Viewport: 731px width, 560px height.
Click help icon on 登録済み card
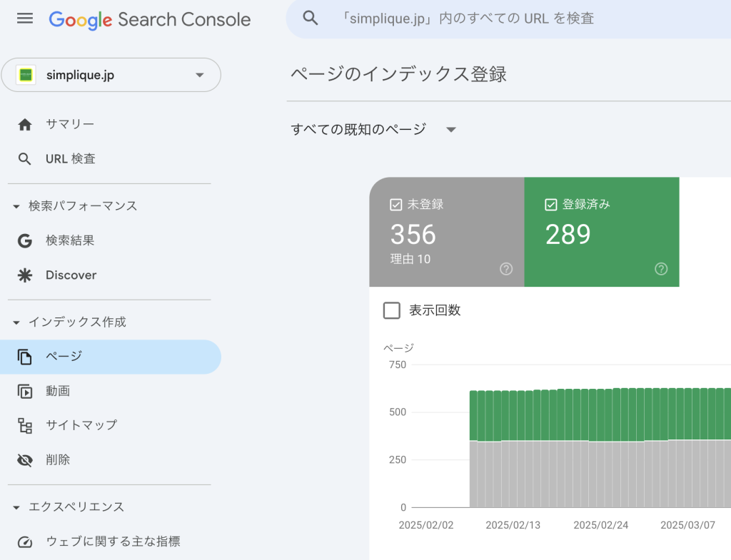[661, 269]
